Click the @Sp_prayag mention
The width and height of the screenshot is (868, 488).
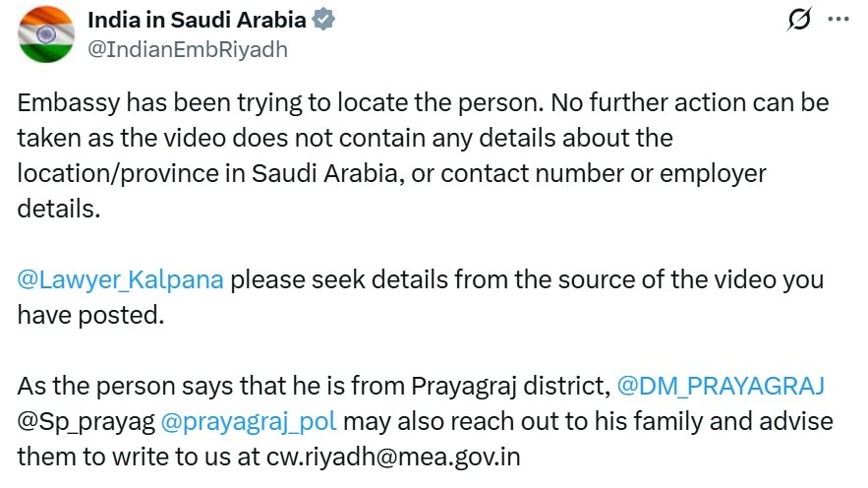click(x=87, y=421)
